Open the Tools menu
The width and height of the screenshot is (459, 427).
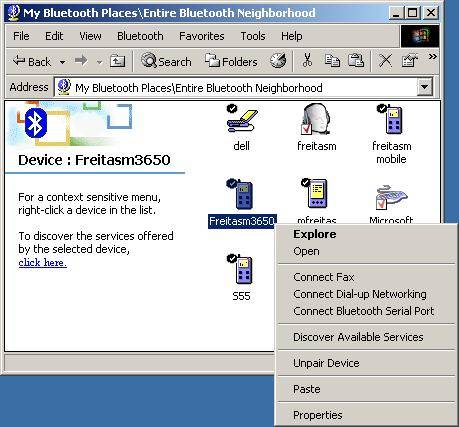(x=253, y=36)
